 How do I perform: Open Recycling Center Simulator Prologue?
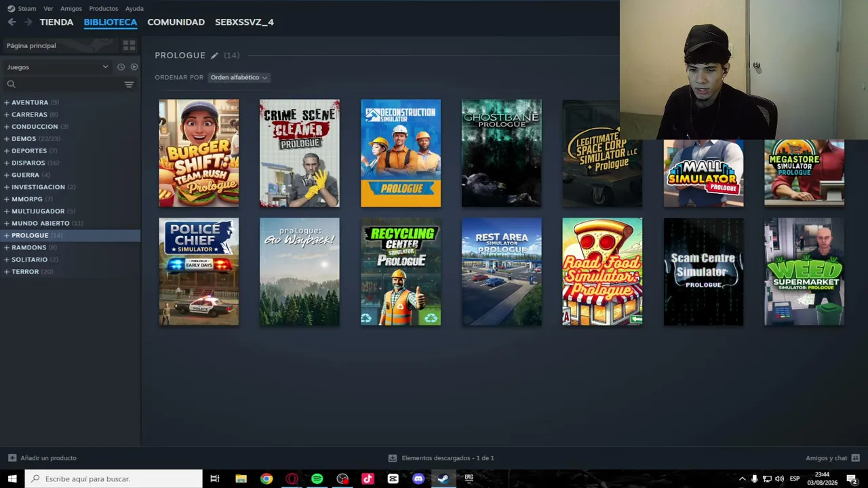401,272
